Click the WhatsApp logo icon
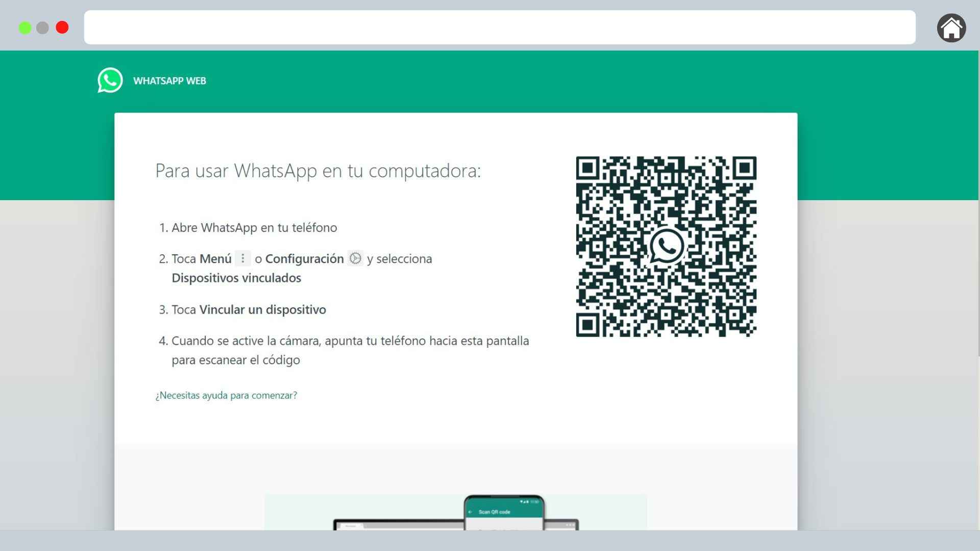Screen dimensions: 980x551 pos(110,80)
